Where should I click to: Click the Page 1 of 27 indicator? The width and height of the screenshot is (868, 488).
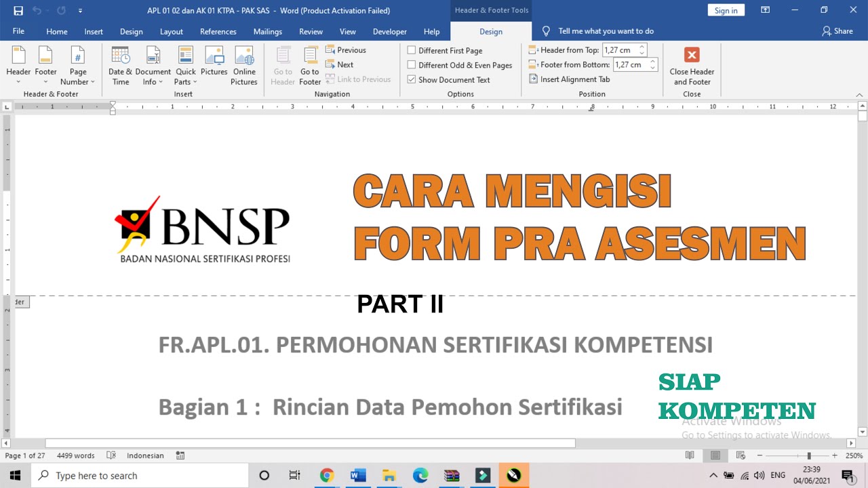click(x=25, y=455)
